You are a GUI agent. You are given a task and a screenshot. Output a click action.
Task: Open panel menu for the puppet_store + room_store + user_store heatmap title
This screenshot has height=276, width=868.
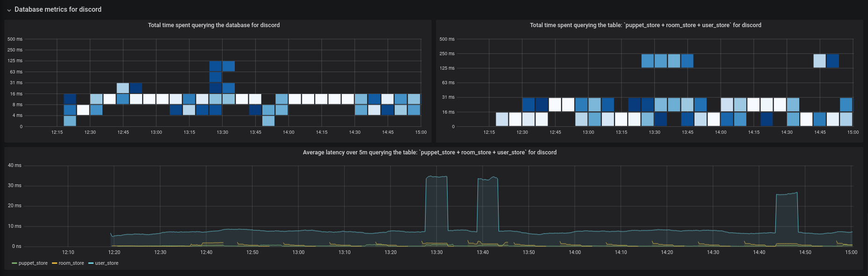pyautogui.click(x=645, y=25)
